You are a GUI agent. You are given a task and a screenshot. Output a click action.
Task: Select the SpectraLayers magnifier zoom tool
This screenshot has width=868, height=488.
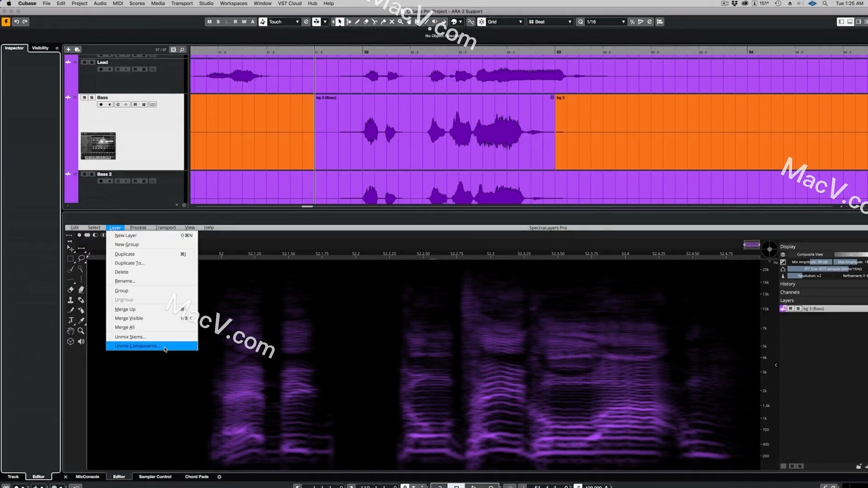pos(81,331)
